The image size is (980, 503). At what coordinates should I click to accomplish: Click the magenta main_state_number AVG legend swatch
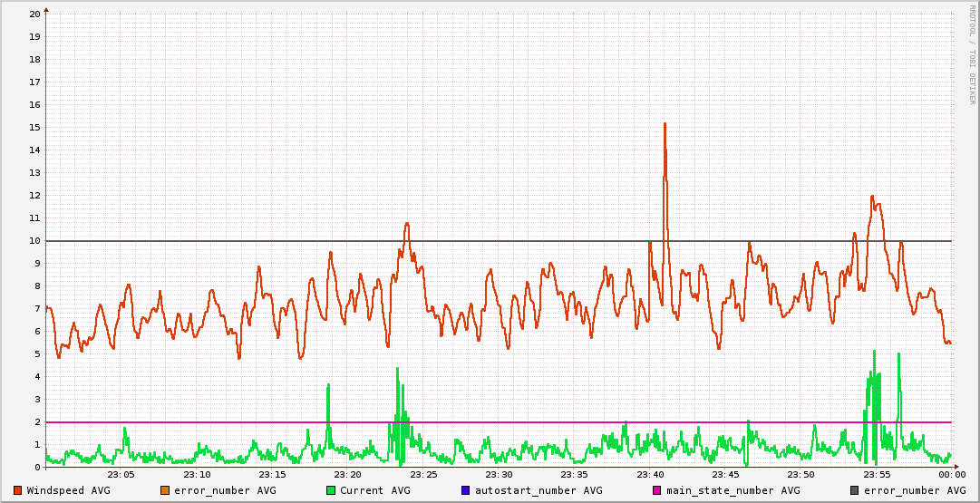(x=657, y=490)
